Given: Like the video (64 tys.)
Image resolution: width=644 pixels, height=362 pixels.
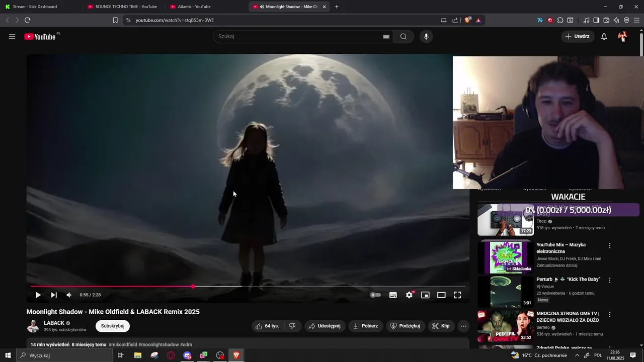Looking at the screenshot, I should coord(267,326).
